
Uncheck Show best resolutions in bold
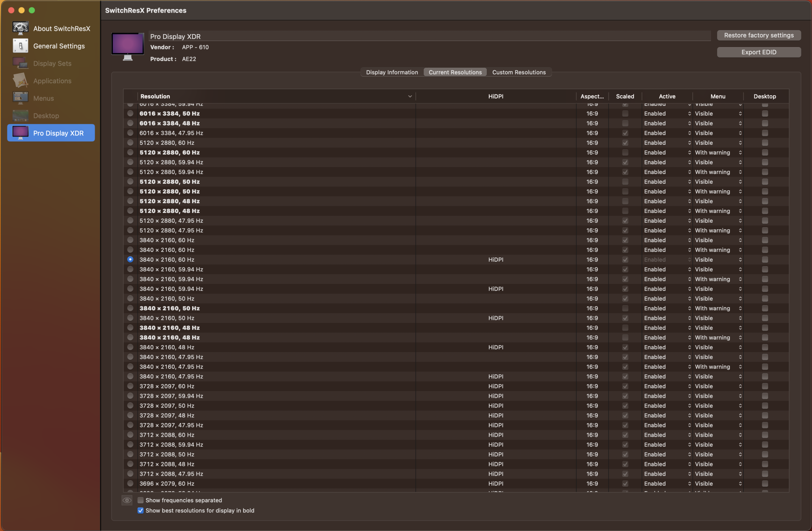(141, 511)
